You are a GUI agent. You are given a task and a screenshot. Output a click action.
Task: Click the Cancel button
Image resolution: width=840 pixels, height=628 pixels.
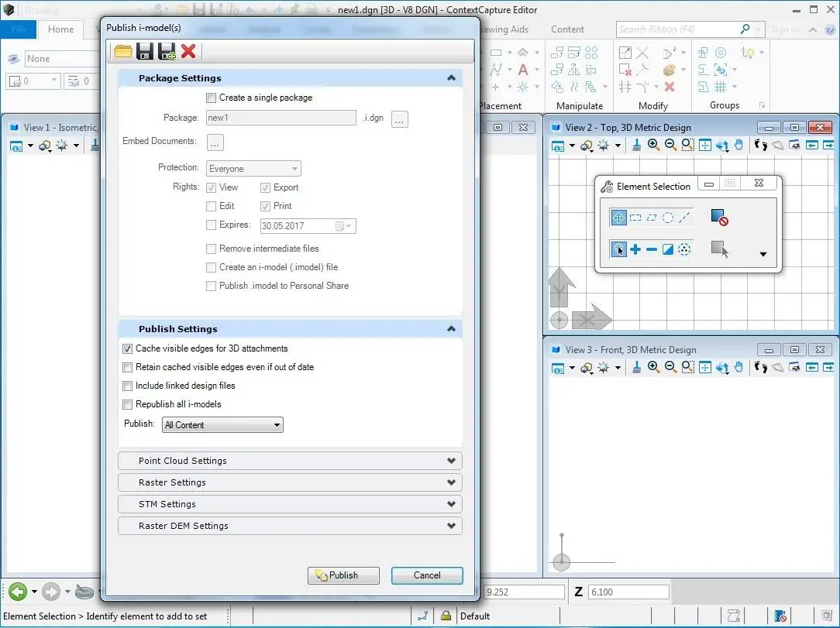427,575
